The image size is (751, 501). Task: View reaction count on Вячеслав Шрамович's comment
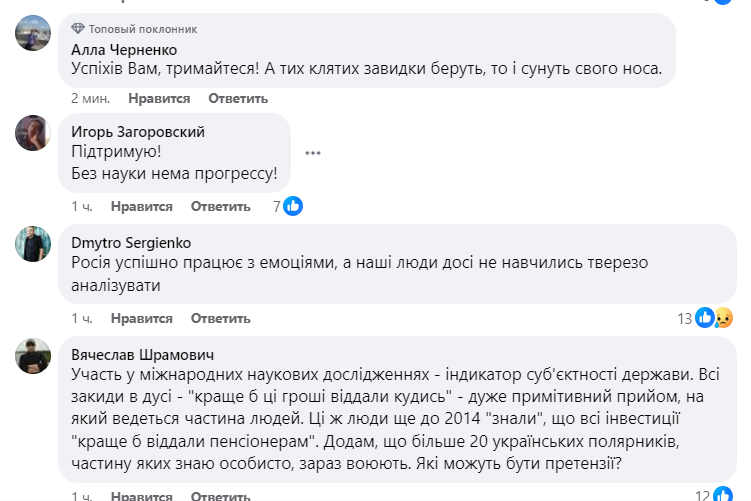tap(716, 494)
